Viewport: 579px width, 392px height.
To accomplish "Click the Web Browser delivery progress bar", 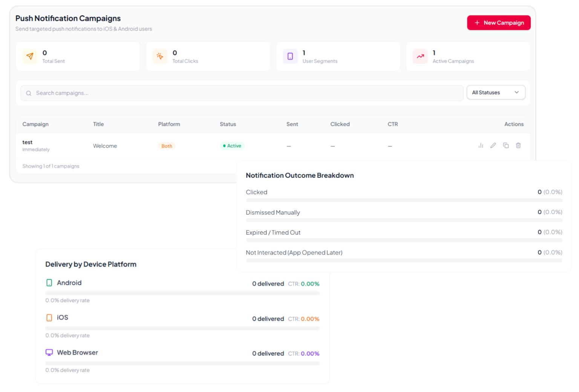I will [182, 363].
